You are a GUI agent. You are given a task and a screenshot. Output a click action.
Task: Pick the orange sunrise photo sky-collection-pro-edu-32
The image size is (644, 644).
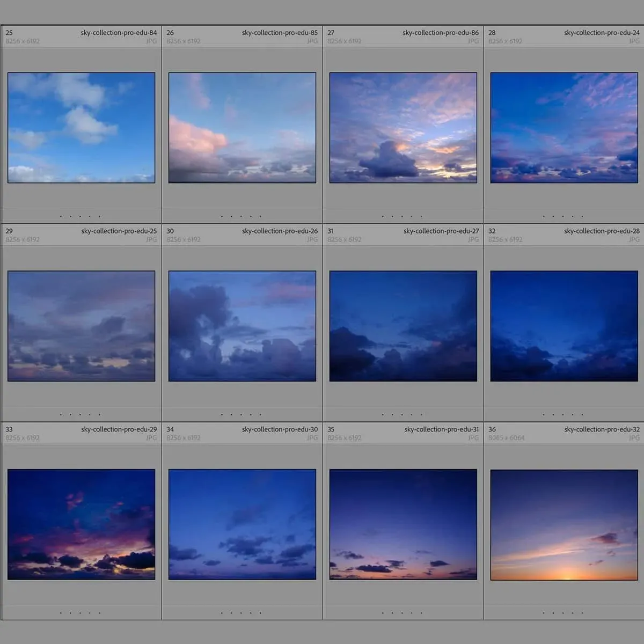point(564,524)
